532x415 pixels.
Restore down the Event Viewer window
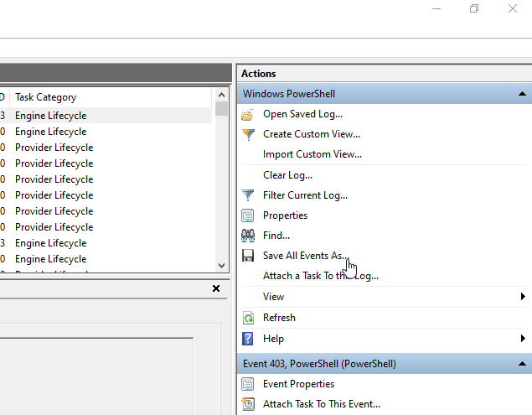474,8
